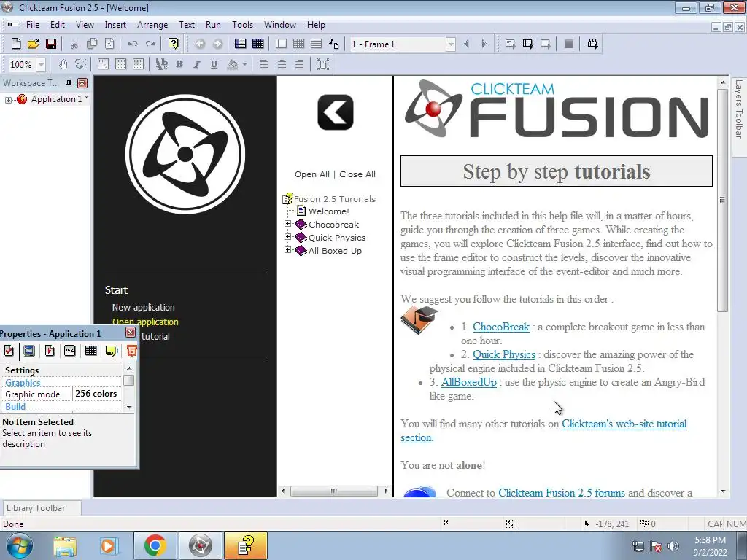The image size is (747, 560).
Task: Click Close All in tutorial tree
Action: pyautogui.click(x=357, y=174)
